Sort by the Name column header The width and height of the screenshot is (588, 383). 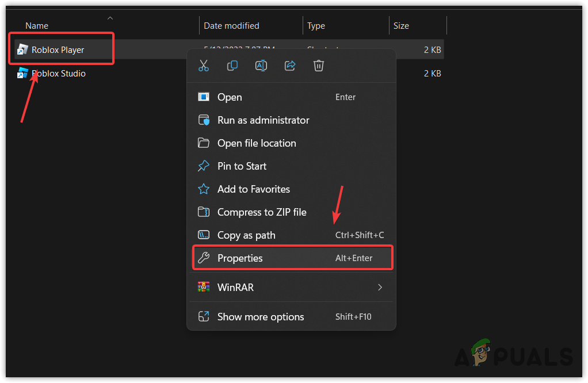point(37,26)
